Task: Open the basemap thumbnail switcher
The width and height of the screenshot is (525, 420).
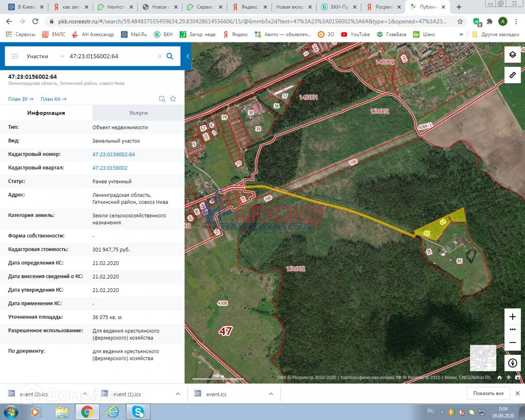Action: point(483,358)
